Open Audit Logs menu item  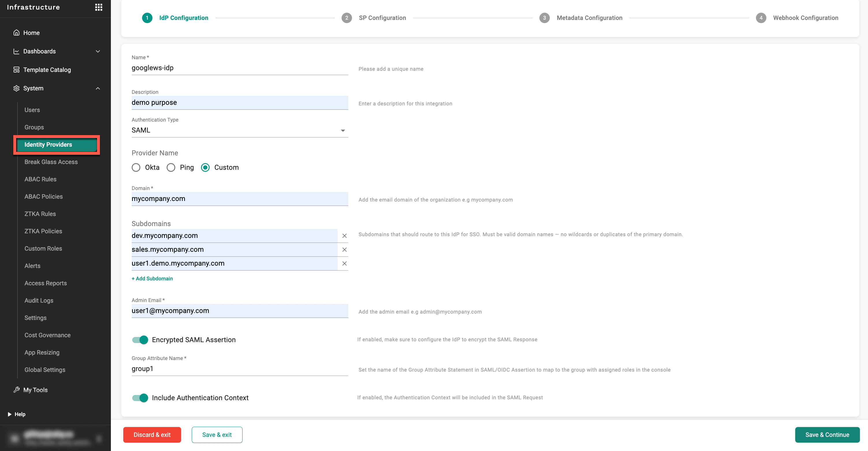[x=39, y=301]
